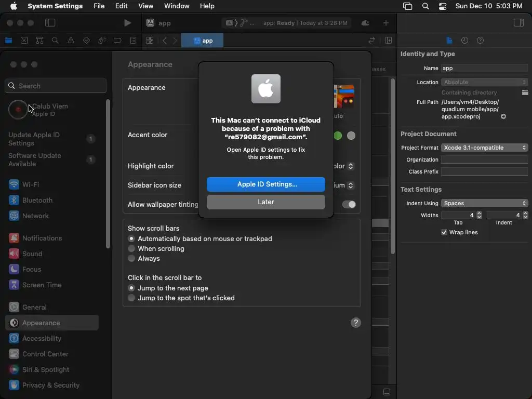The image size is (532, 399).
Task: Open the report navigator icon
Action: (134, 41)
